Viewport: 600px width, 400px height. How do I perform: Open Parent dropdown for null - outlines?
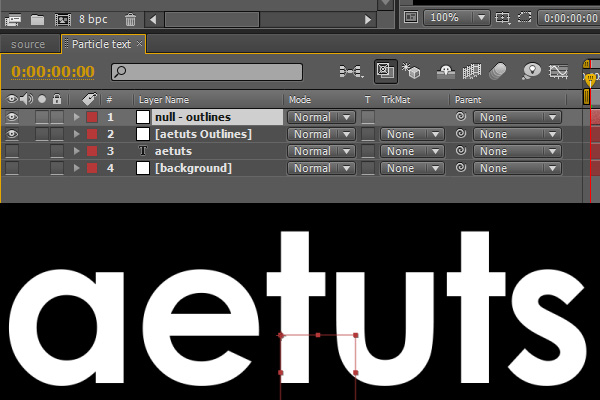click(517, 117)
